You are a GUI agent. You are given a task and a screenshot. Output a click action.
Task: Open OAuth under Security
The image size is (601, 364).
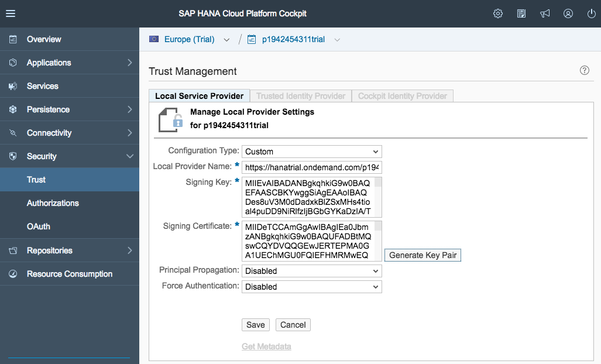coord(70,226)
